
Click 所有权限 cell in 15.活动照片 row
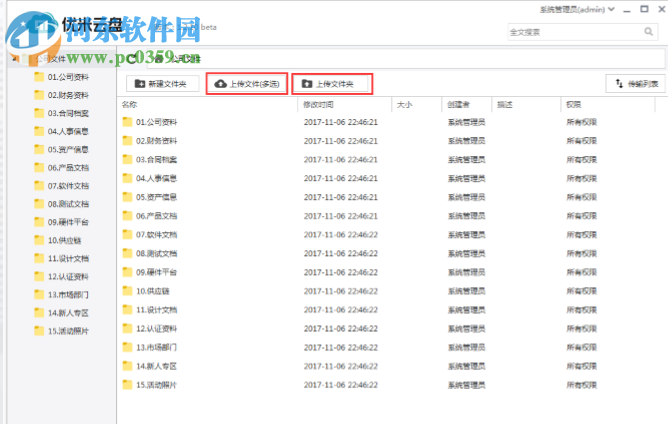581,385
